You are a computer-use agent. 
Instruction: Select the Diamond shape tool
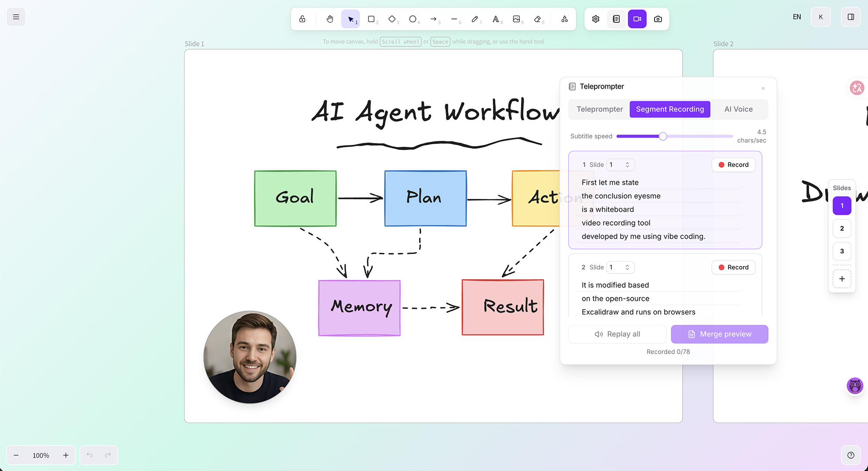(392, 19)
